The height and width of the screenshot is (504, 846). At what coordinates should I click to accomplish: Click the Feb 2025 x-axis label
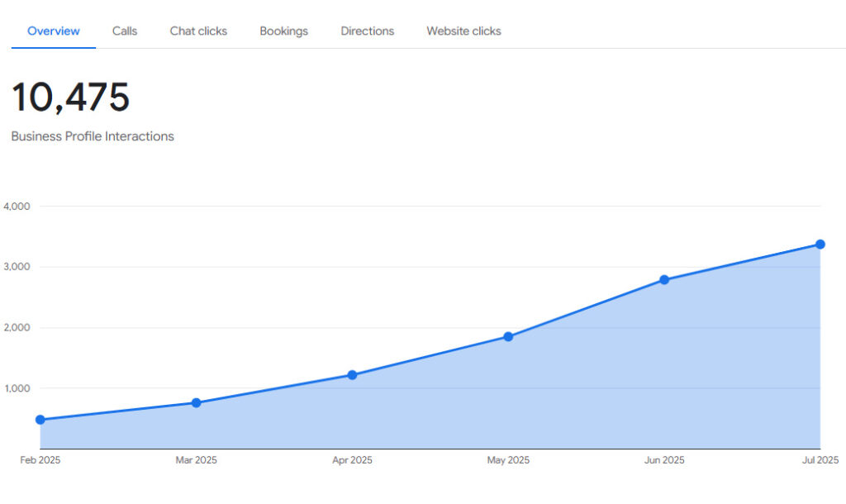[40, 460]
